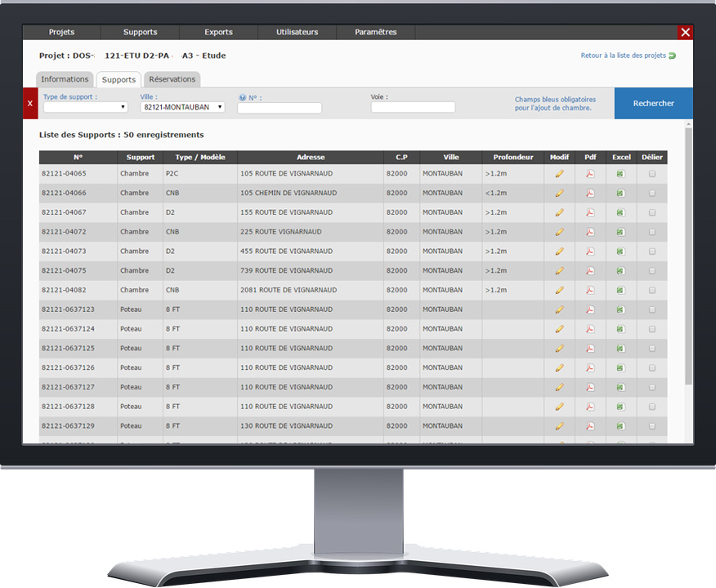The image size is (716, 588).
Task: Open the Type de support dropdown
Action: pos(85,107)
